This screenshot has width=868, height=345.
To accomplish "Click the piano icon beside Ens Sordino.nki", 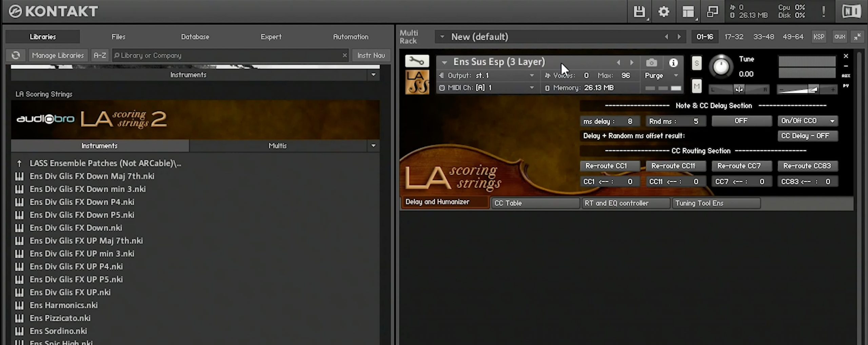I will pos(19,331).
